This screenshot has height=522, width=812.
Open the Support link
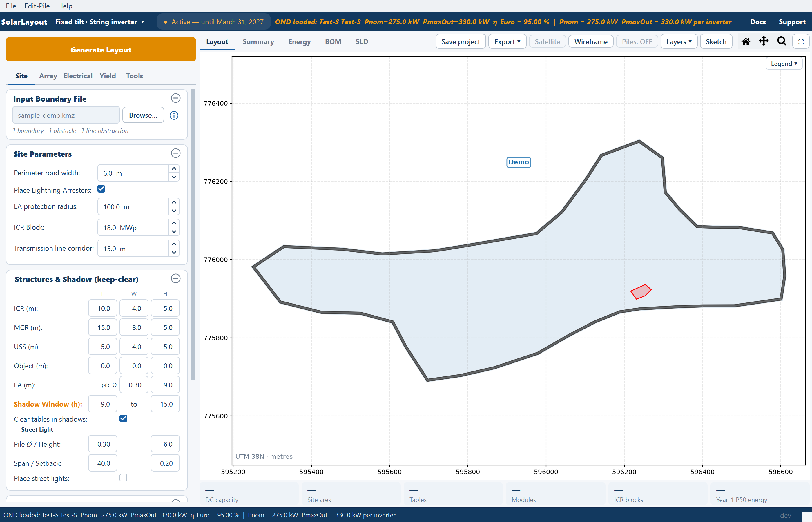[792, 22]
